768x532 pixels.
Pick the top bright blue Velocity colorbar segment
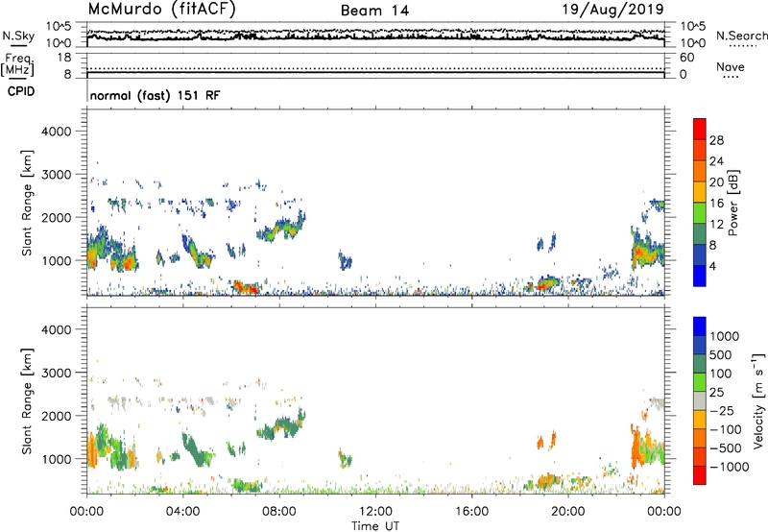pyautogui.click(x=700, y=326)
